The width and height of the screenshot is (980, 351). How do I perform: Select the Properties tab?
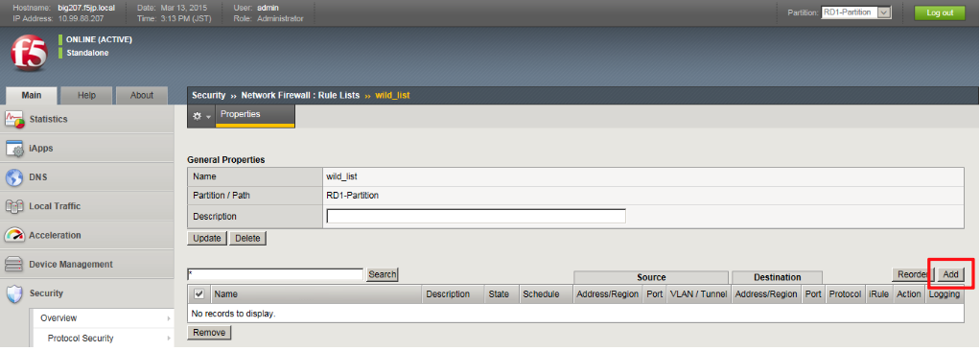[255, 115]
